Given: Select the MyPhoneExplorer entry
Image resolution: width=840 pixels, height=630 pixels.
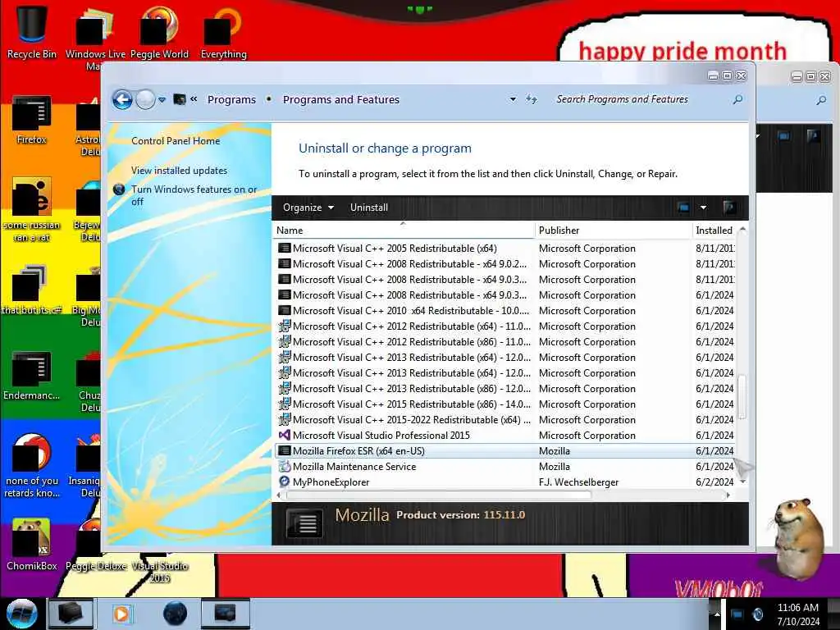Looking at the screenshot, I should pos(504,482).
